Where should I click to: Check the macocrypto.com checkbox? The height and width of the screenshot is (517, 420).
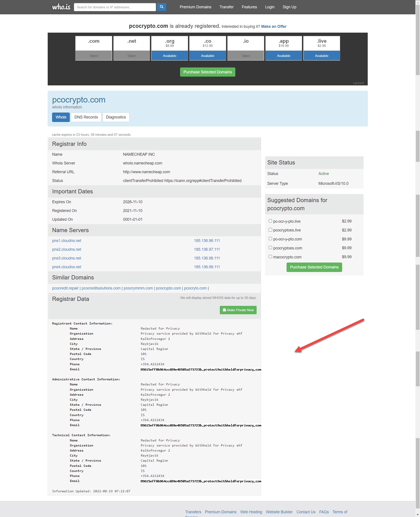click(270, 257)
